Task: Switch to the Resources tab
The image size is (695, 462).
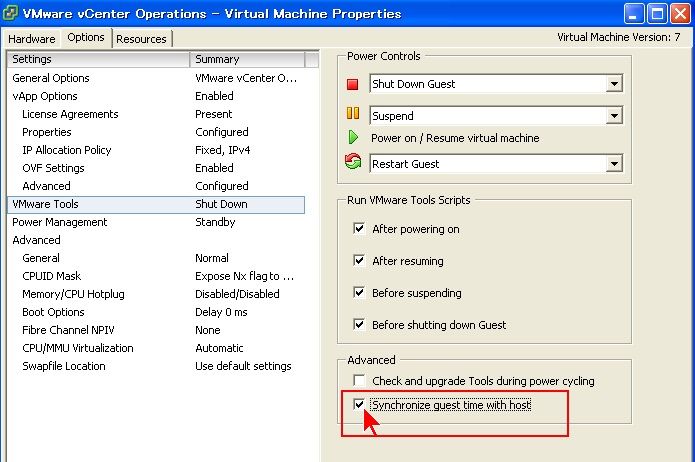Action: click(x=141, y=39)
